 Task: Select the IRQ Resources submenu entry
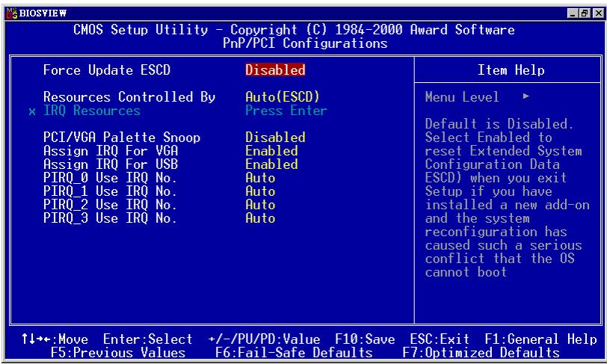(92, 111)
